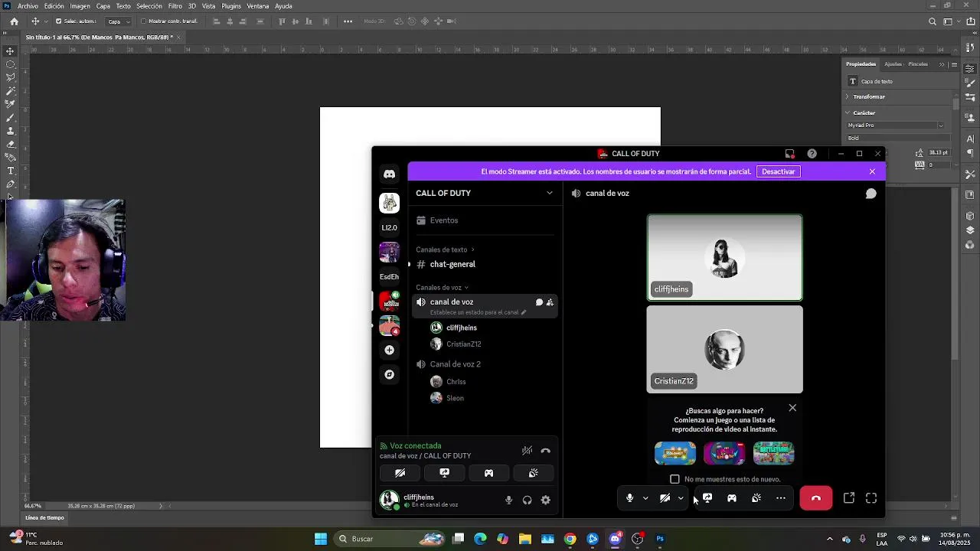
Task: Open the Archivo menu in Photoshop
Action: pos(28,6)
